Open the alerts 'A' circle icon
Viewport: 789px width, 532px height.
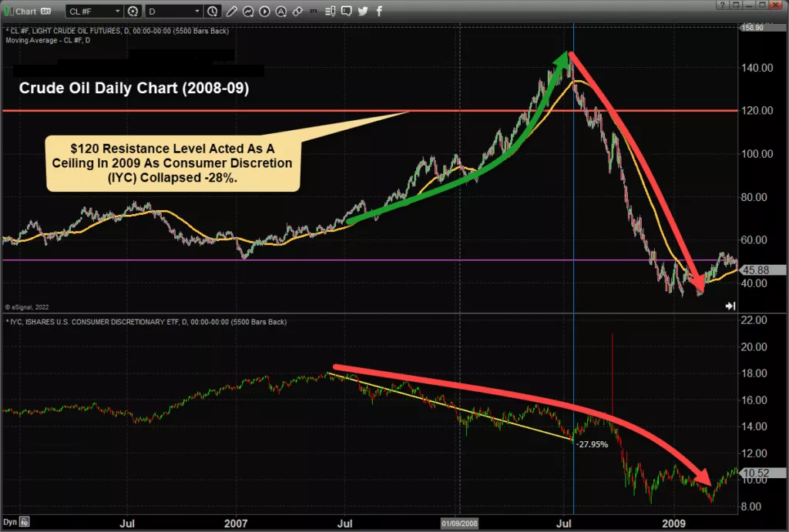pos(281,11)
